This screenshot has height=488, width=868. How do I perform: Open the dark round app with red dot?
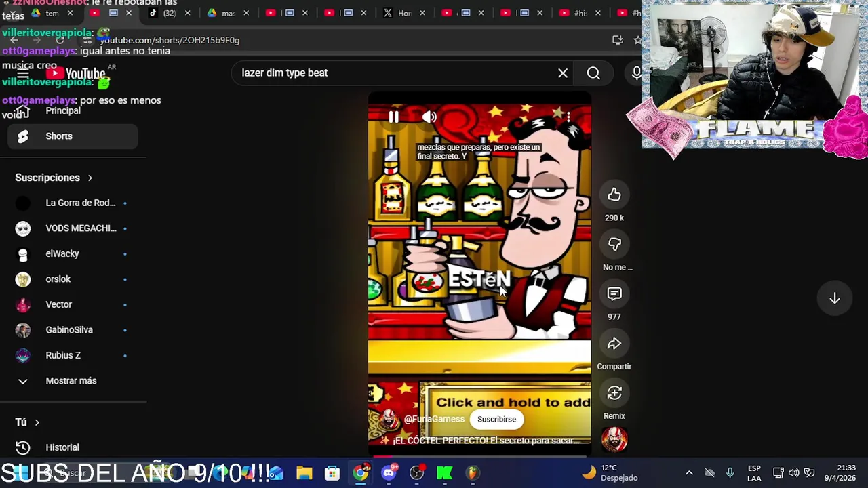tap(417, 473)
